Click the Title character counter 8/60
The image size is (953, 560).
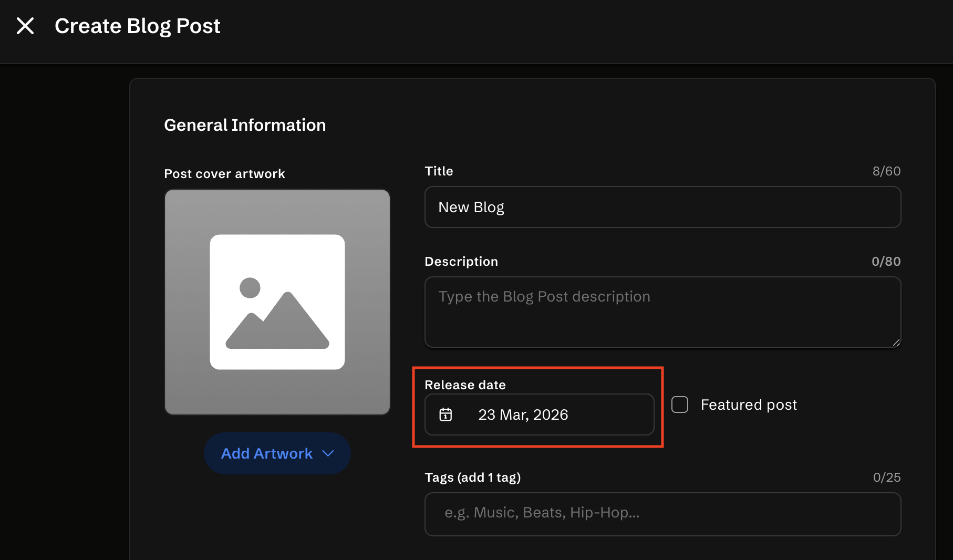coord(886,171)
